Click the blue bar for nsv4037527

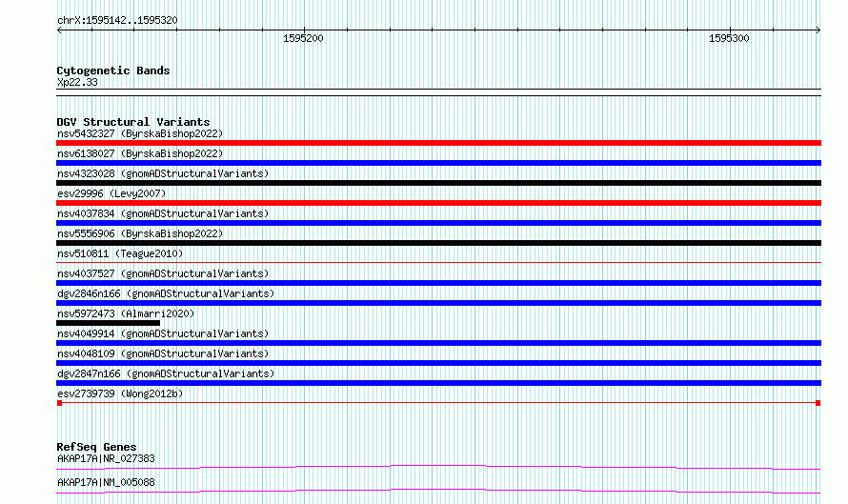pyautogui.click(x=438, y=283)
